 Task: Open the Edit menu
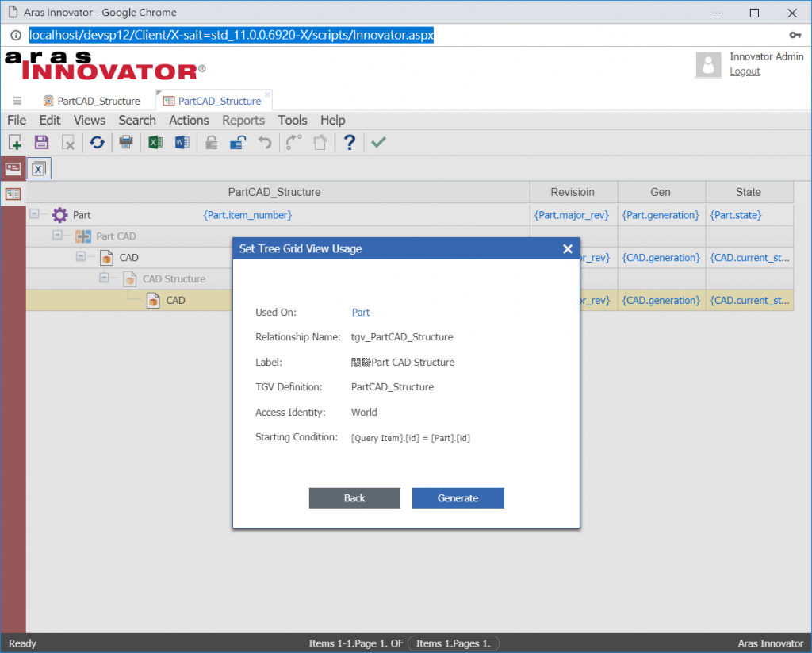click(50, 121)
